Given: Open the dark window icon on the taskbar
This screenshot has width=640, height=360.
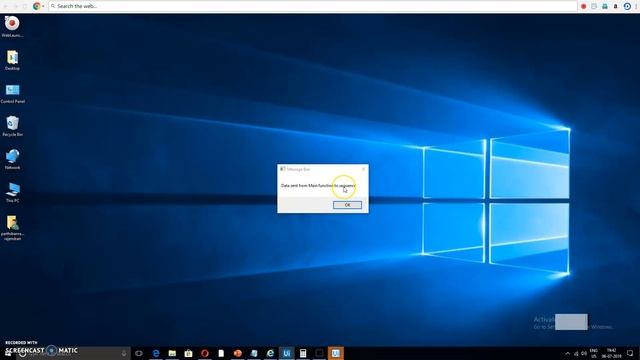Looking at the screenshot, I should (x=319, y=353).
